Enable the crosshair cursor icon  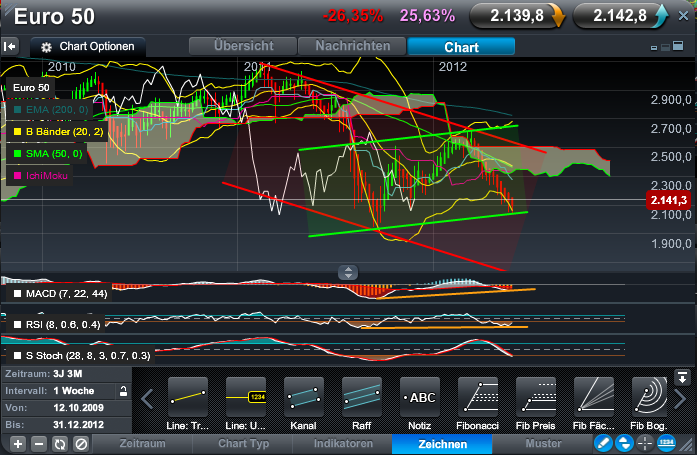[645, 443]
